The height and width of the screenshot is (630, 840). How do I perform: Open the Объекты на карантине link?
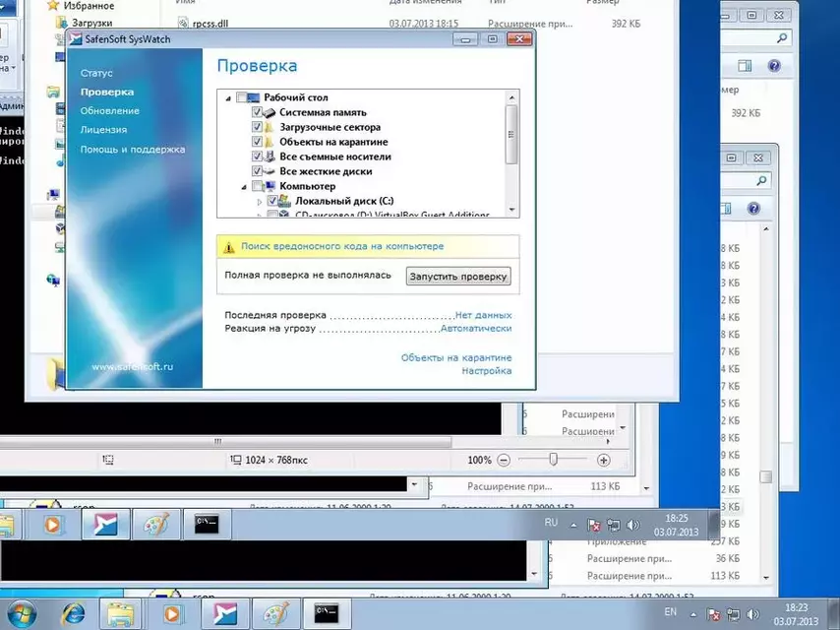(x=456, y=357)
